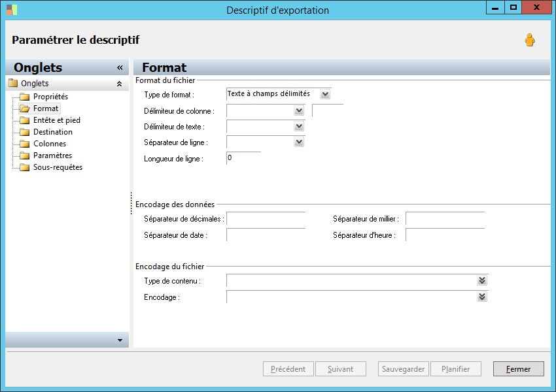
Task: Open the Type de format dropdown
Action: [x=325, y=94]
